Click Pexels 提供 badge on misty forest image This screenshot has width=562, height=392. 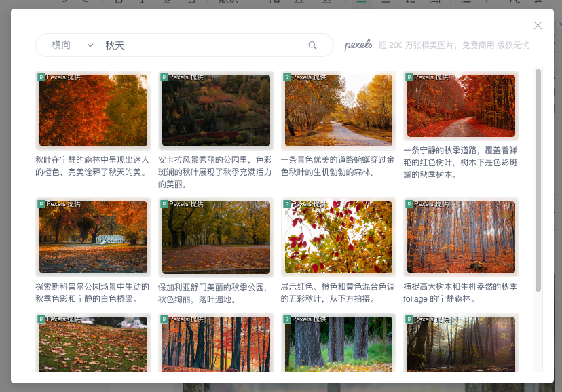427,319
